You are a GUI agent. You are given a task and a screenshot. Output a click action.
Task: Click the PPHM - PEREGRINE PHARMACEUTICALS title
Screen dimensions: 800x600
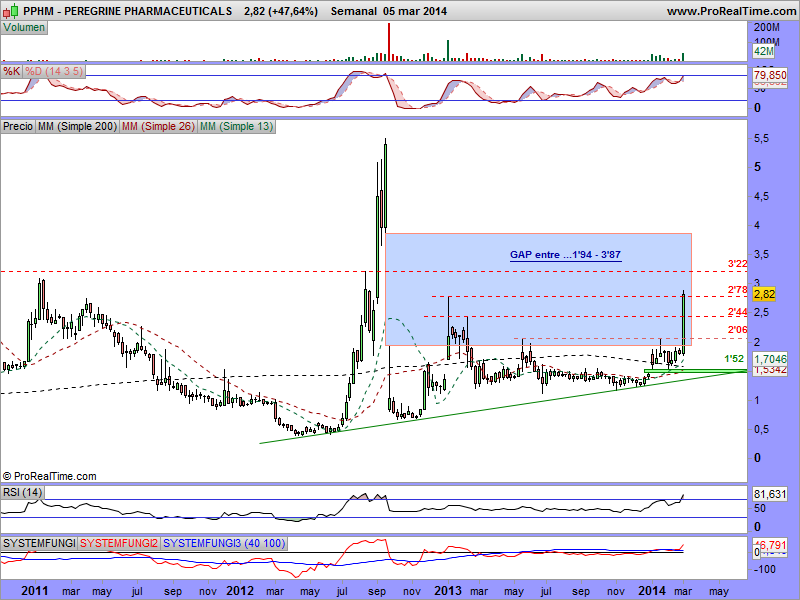[x=128, y=11]
